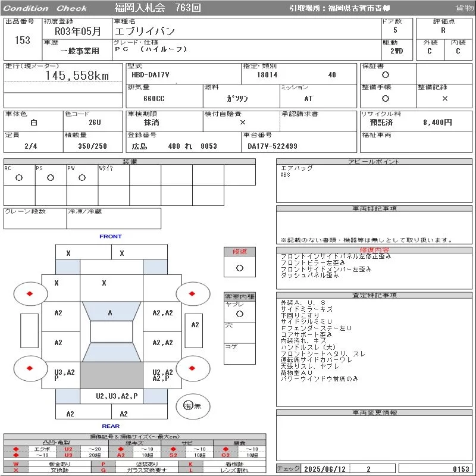This screenshot has height=476, width=476.
Task: Click the tire diamond beside the U2,A2 A2,P panel
Action: [x=192, y=368]
